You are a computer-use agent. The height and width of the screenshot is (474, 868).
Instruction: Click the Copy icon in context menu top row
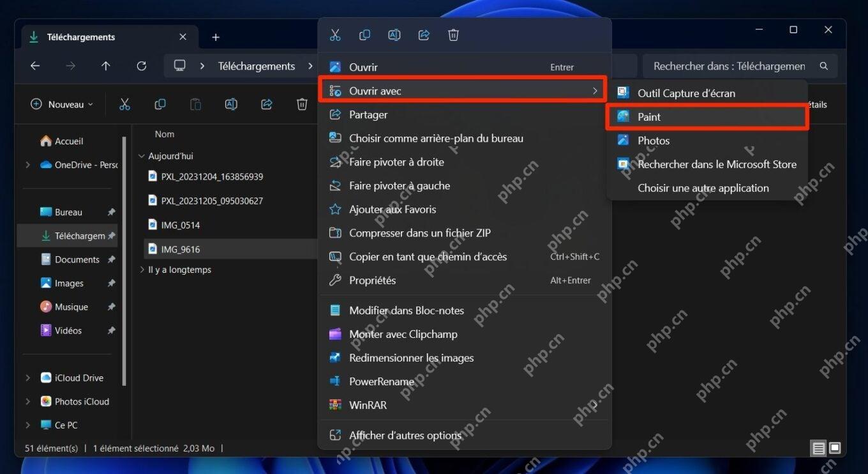pos(364,35)
